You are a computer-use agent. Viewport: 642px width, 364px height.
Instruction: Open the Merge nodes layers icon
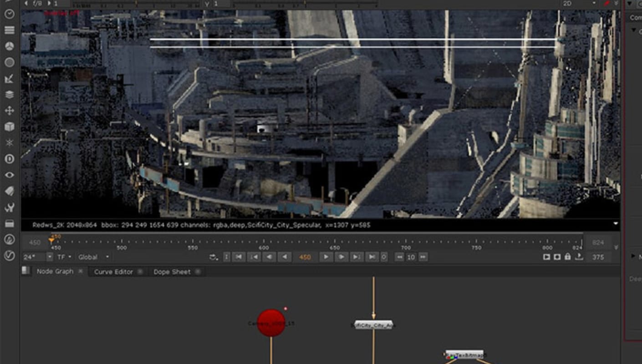pyautogui.click(x=9, y=95)
